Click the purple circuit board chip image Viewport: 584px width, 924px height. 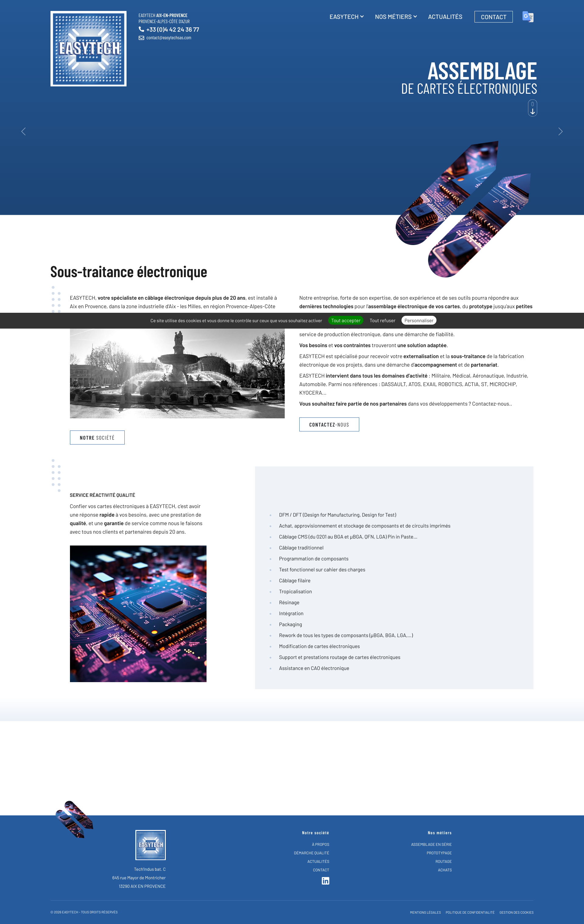[138, 614]
